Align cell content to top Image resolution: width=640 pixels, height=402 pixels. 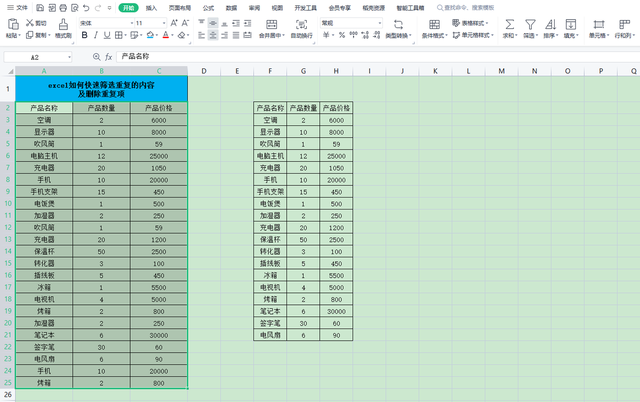(201, 23)
